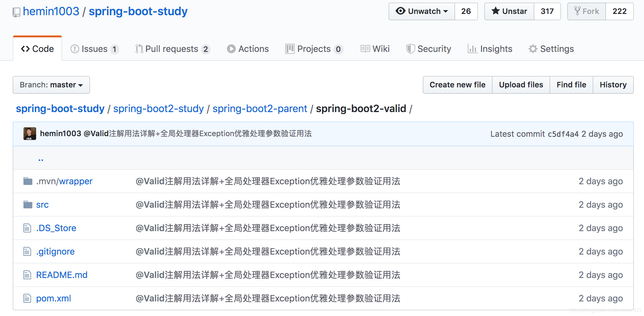This screenshot has width=644, height=316.
Task: Open the Insights tab
Action: pyautogui.click(x=490, y=49)
